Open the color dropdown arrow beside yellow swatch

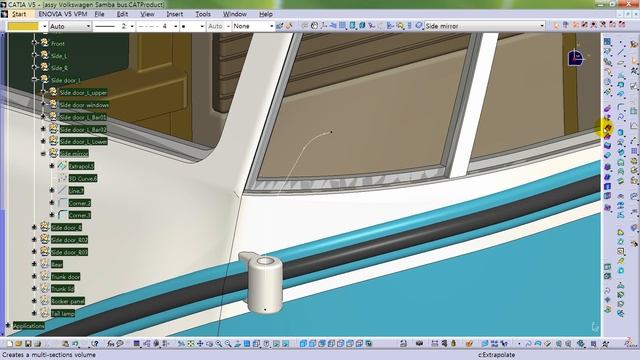coord(44,26)
